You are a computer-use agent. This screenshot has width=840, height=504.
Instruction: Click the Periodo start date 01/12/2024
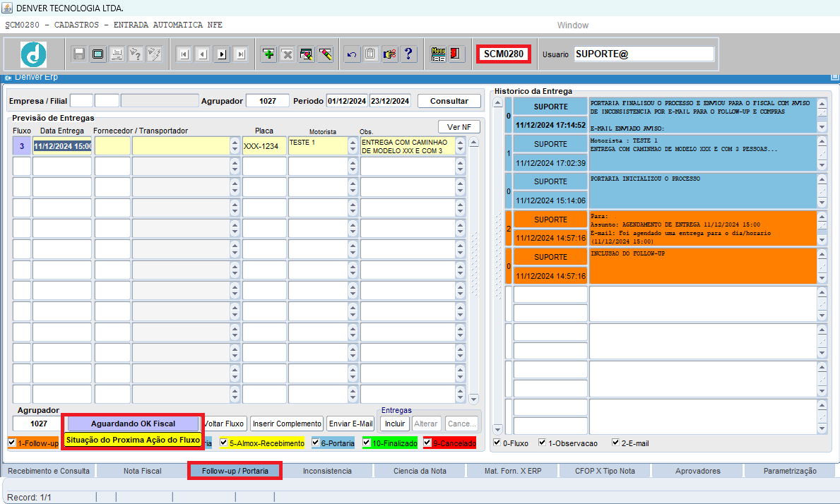(347, 100)
